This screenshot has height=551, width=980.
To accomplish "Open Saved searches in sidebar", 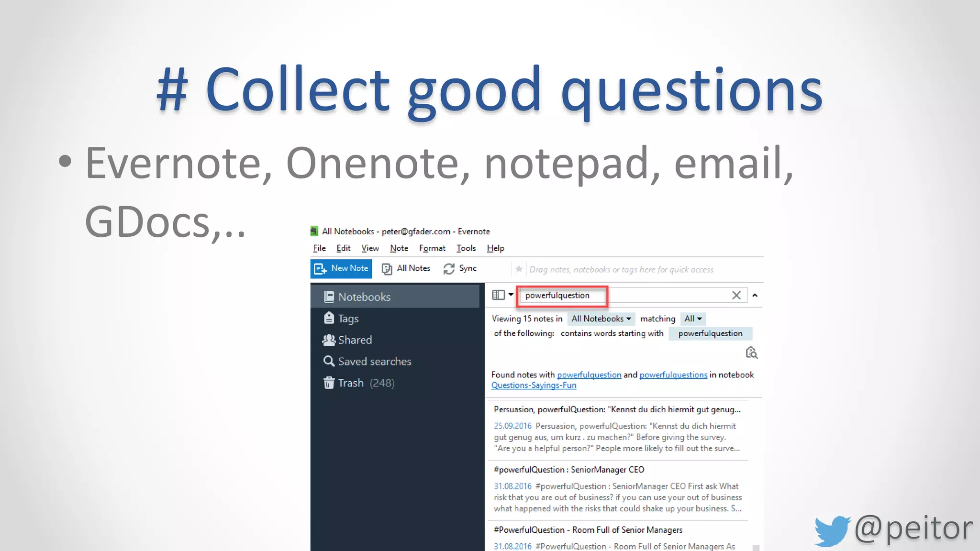I will click(x=374, y=362).
